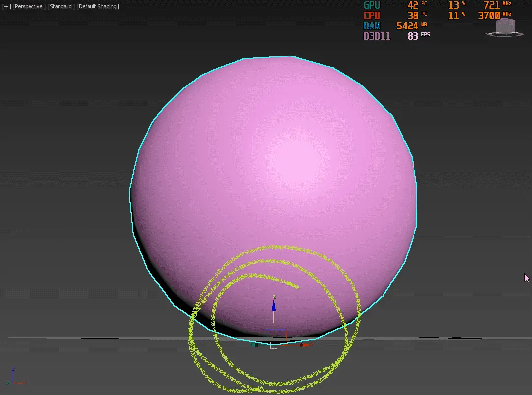Open the [Perspective] point-of-view viewport menu
Screen dimensions: 532x395
coord(29,6)
